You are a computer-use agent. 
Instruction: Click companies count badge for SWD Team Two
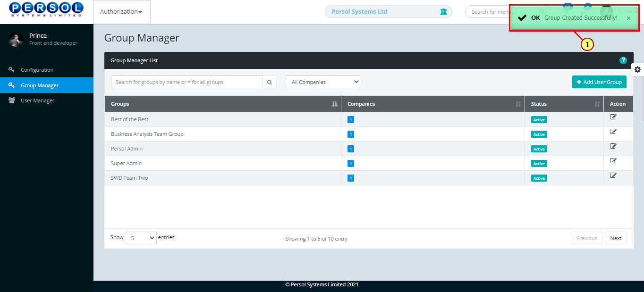[350, 178]
